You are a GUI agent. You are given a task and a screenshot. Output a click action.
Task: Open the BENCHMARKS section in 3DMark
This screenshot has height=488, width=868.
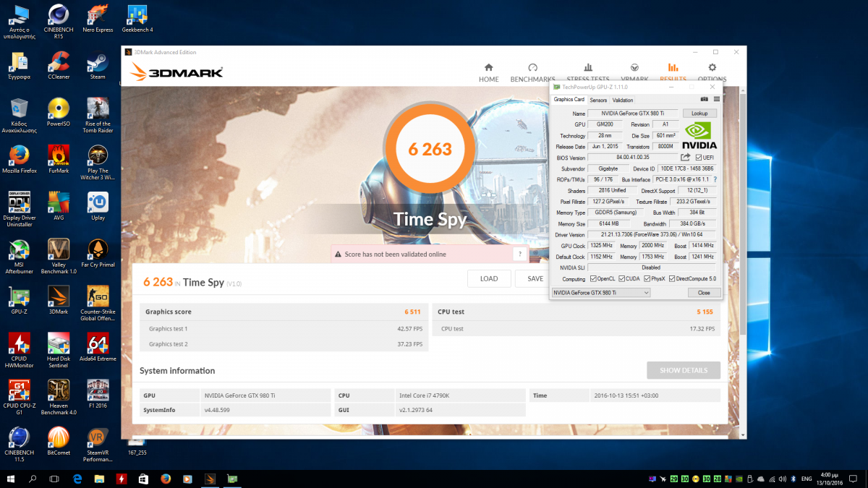(532, 72)
